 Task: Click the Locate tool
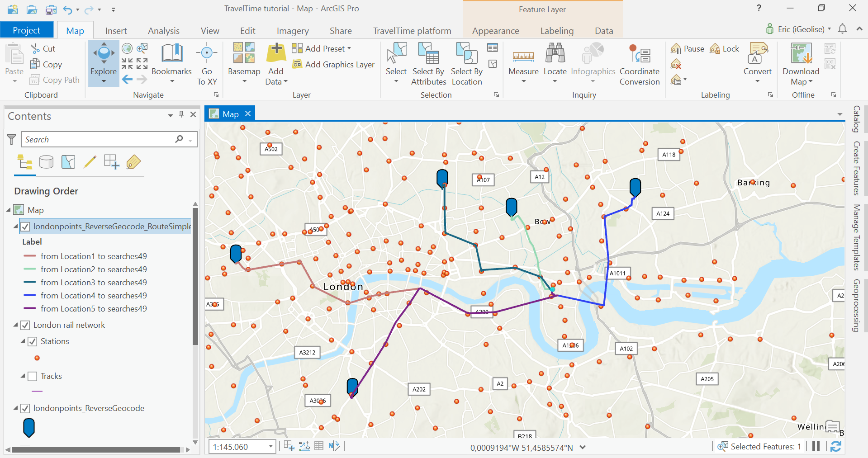pyautogui.click(x=555, y=63)
